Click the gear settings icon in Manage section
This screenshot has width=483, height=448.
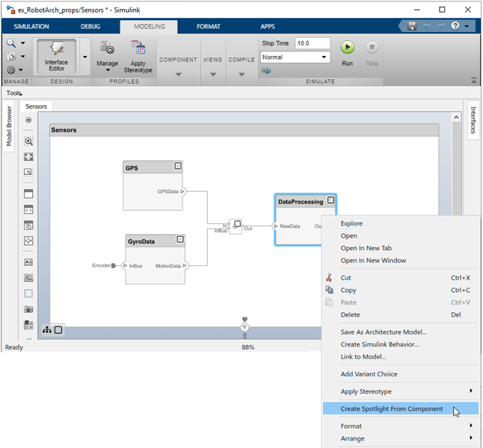(x=11, y=70)
